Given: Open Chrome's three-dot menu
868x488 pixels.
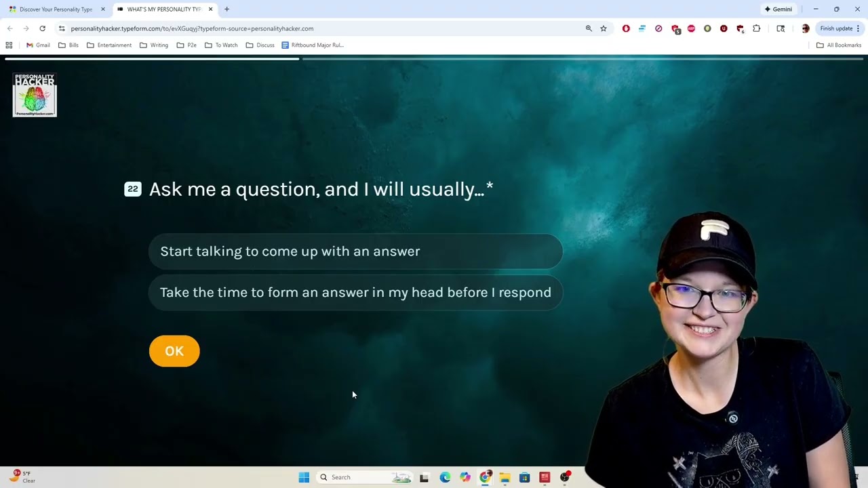Looking at the screenshot, I should click(x=858, y=28).
